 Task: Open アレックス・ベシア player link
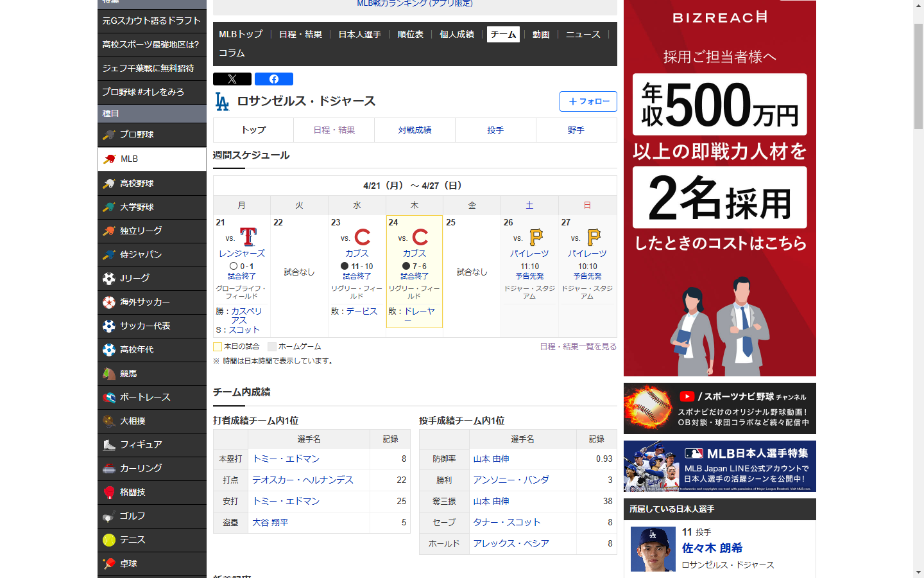coord(511,543)
